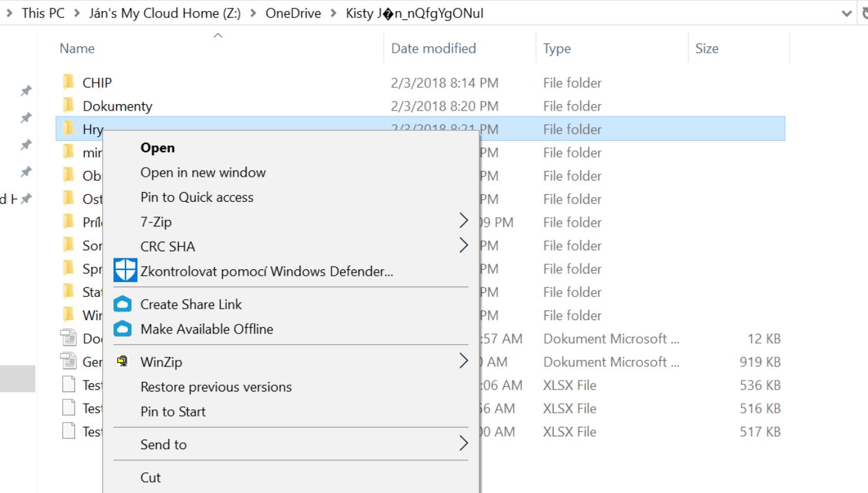868x493 pixels.
Task: Sort by the Size column header
Action: point(707,48)
